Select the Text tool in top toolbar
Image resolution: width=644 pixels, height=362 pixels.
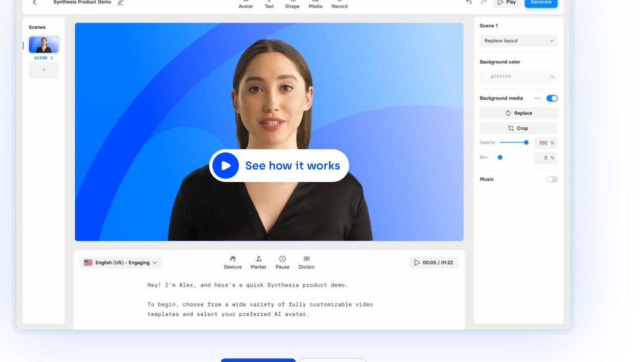(x=269, y=5)
